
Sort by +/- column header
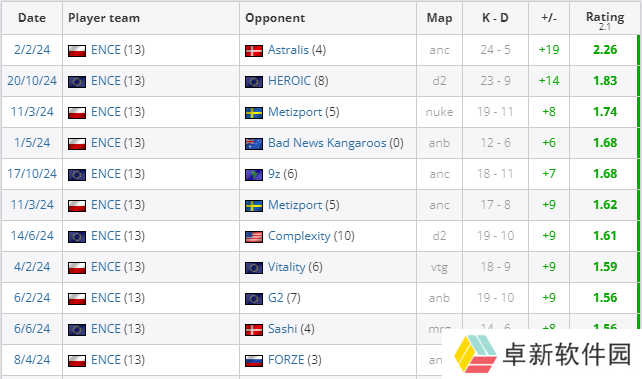(549, 18)
